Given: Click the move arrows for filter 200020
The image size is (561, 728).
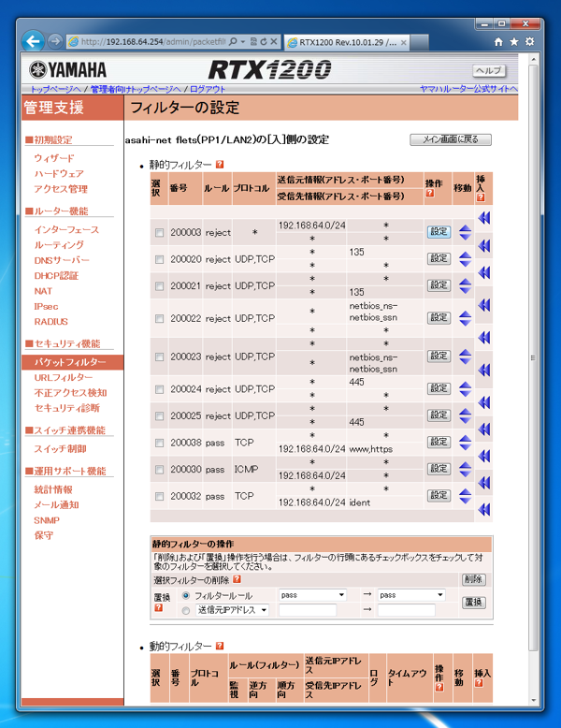Looking at the screenshot, I should point(465,259).
